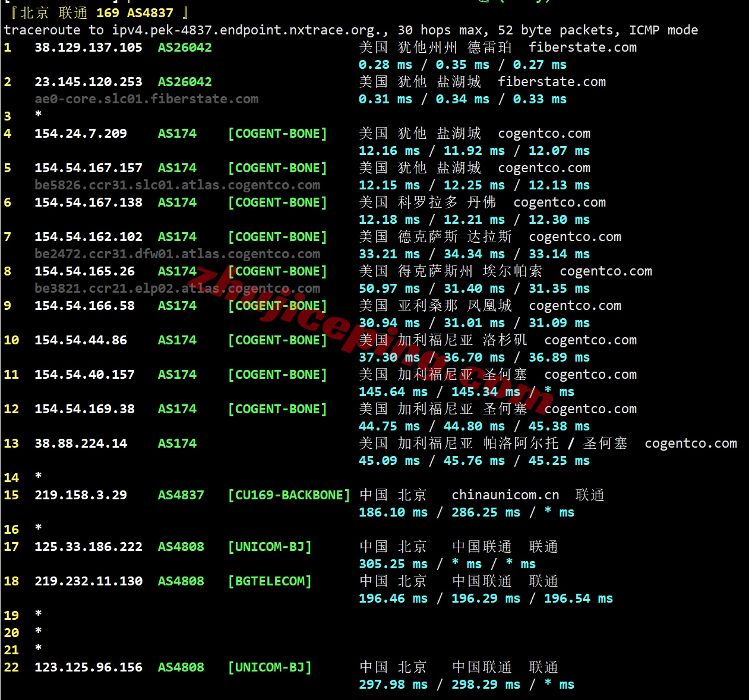Click the COGENT-BONE label on hop 6
Image resolution: width=749 pixels, height=700 pixels.
tap(277, 202)
